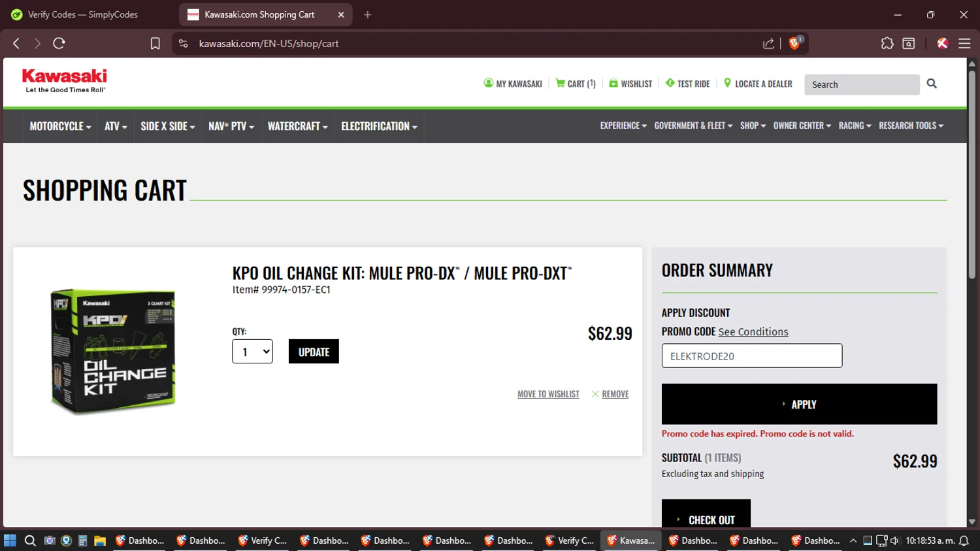Open the Racing menu
Image resolution: width=980 pixels, height=551 pixels.
tap(855, 125)
